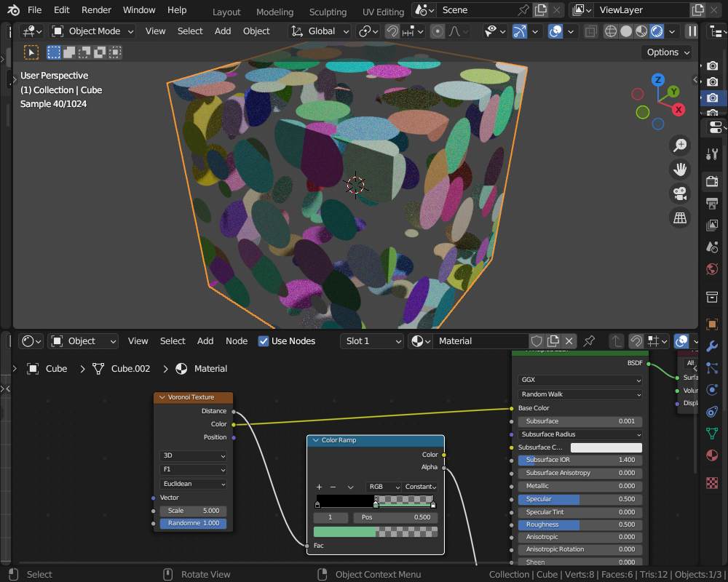Click the Options button in the viewport

pyautogui.click(x=665, y=52)
